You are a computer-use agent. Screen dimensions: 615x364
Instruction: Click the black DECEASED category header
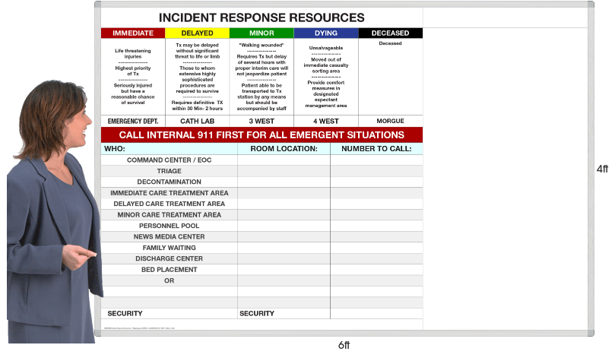390,33
